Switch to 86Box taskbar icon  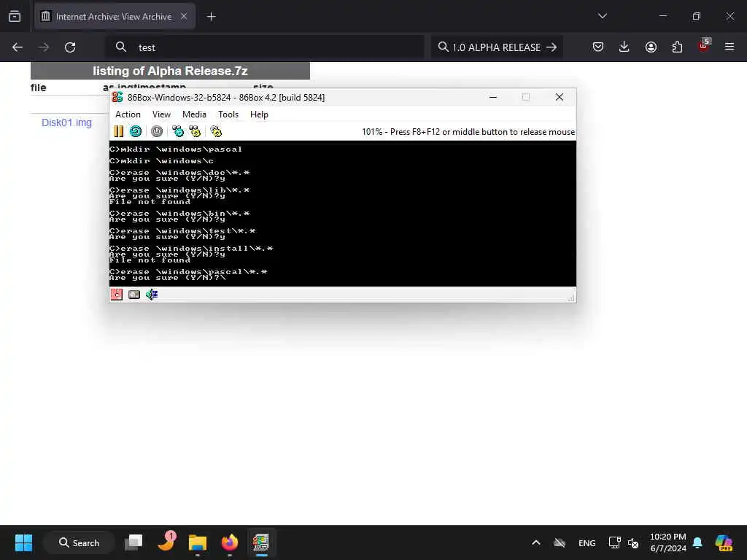click(x=261, y=542)
